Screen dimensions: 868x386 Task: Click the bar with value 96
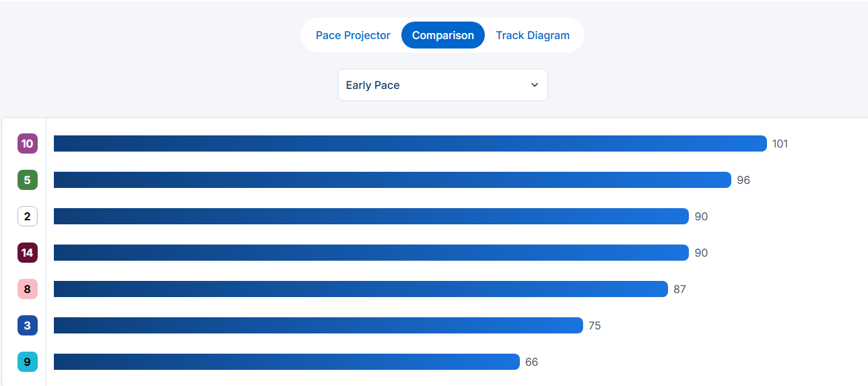pyautogui.click(x=392, y=180)
